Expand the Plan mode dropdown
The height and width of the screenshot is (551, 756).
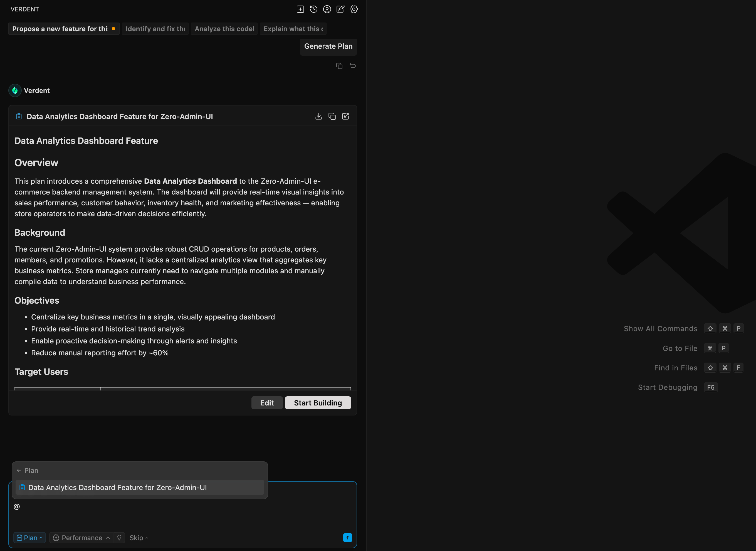29,537
